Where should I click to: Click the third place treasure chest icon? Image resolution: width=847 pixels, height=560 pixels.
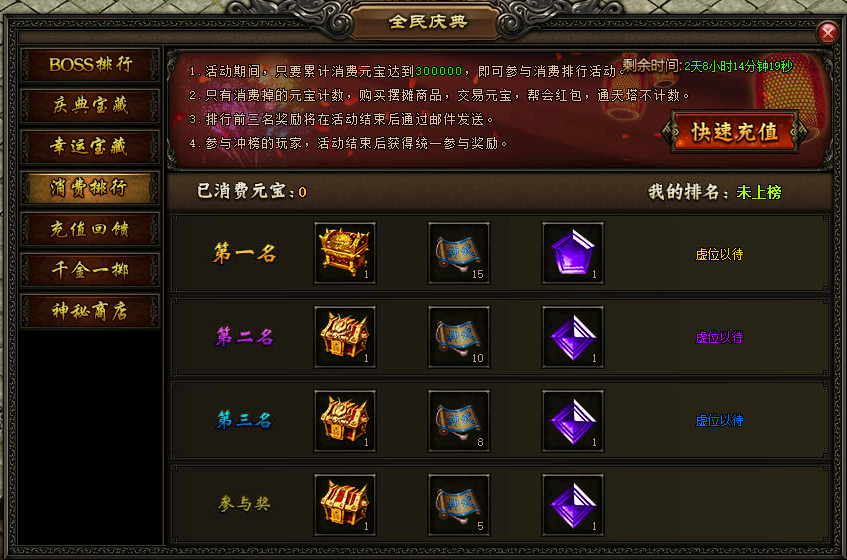point(345,421)
